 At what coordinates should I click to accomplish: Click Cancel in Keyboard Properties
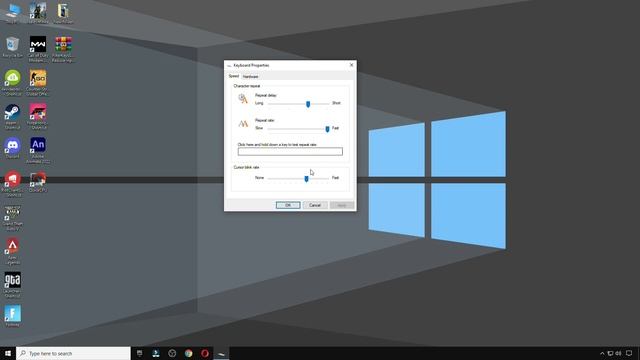coord(315,205)
